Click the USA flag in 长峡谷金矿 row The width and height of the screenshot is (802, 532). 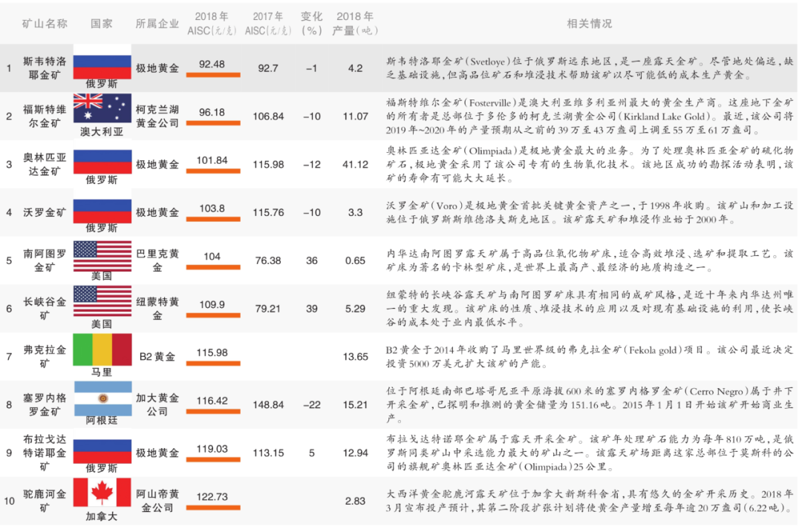click(x=102, y=301)
